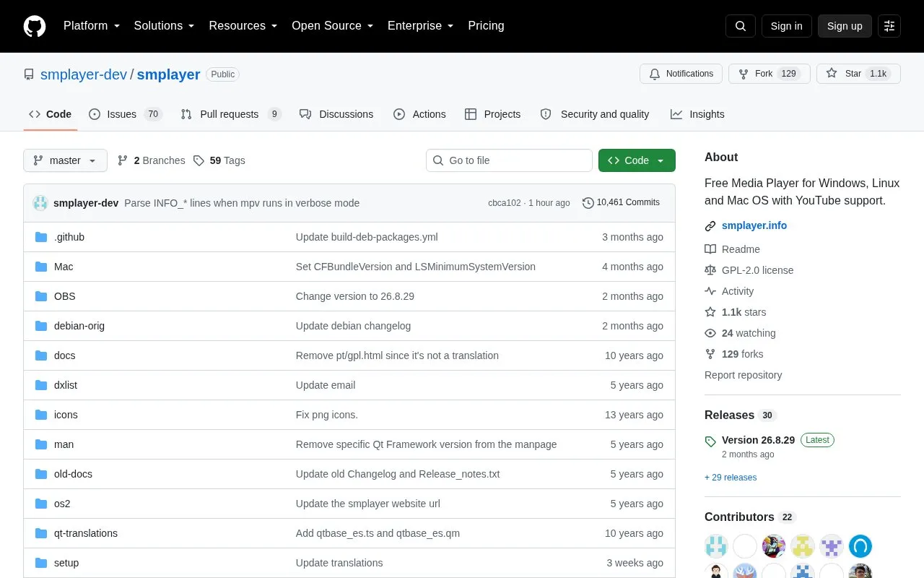Click the GitHub logo icon
Viewport: 924px width, 578px height.
click(35, 26)
